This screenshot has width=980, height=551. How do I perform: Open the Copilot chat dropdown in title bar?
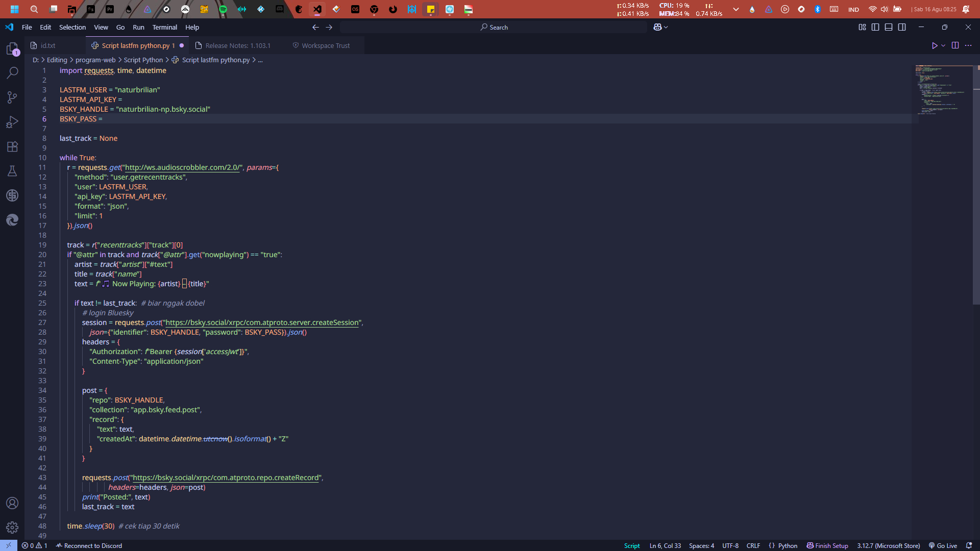(666, 27)
